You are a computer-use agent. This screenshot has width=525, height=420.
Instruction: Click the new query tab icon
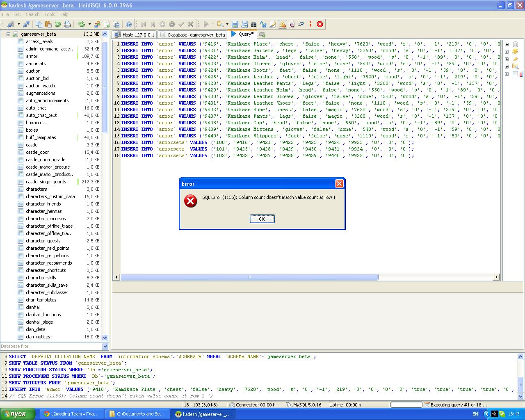(262, 35)
